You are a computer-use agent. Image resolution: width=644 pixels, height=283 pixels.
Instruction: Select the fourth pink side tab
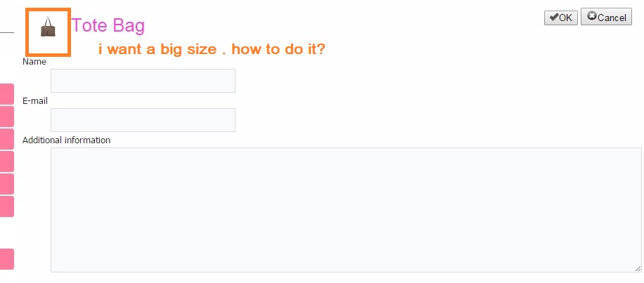point(6,162)
